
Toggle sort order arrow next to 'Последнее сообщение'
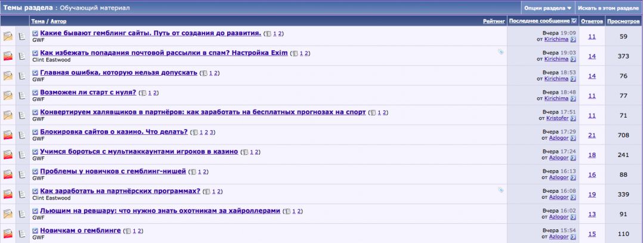tap(574, 21)
